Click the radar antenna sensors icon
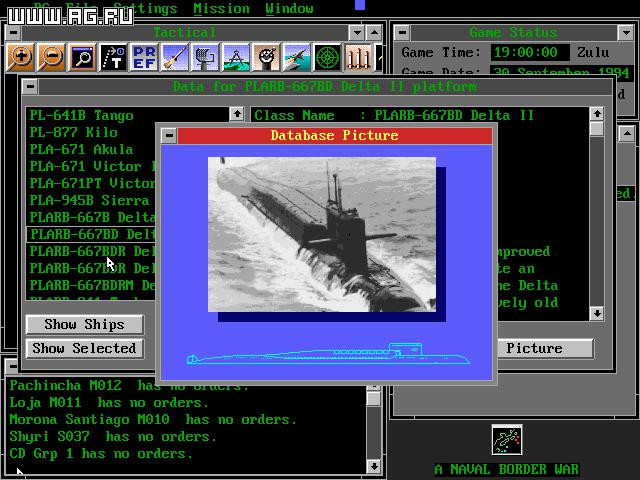The width and height of the screenshot is (640, 480). tap(205, 57)
